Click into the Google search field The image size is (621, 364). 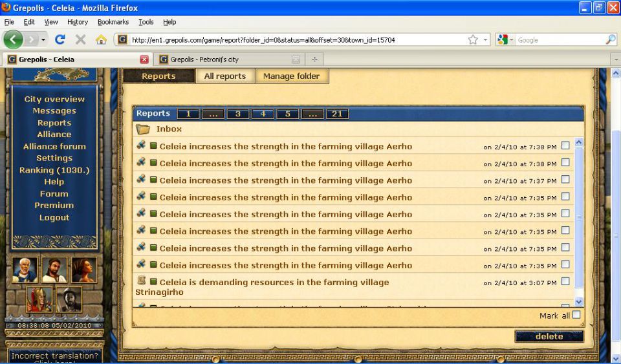(560, 40)
